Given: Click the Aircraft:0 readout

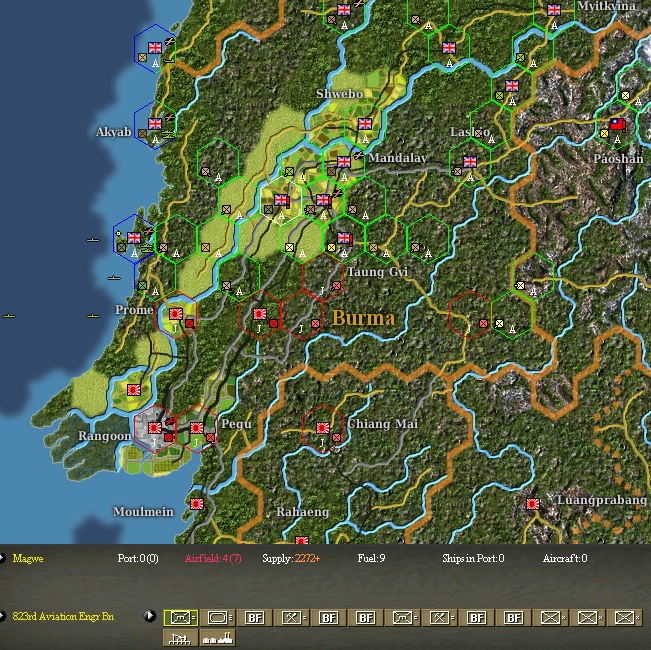Looking at the screenshot, I should [x=565, y=558].
